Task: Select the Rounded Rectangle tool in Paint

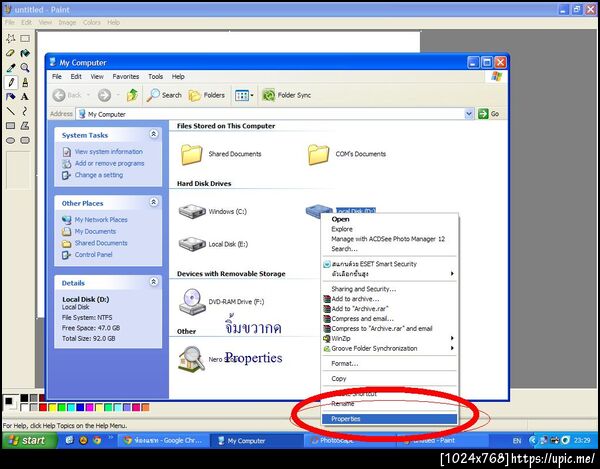Action: 25,140
